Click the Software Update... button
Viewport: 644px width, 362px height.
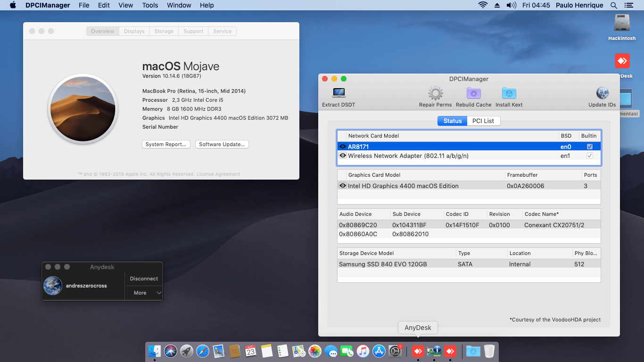click(222, 144)
